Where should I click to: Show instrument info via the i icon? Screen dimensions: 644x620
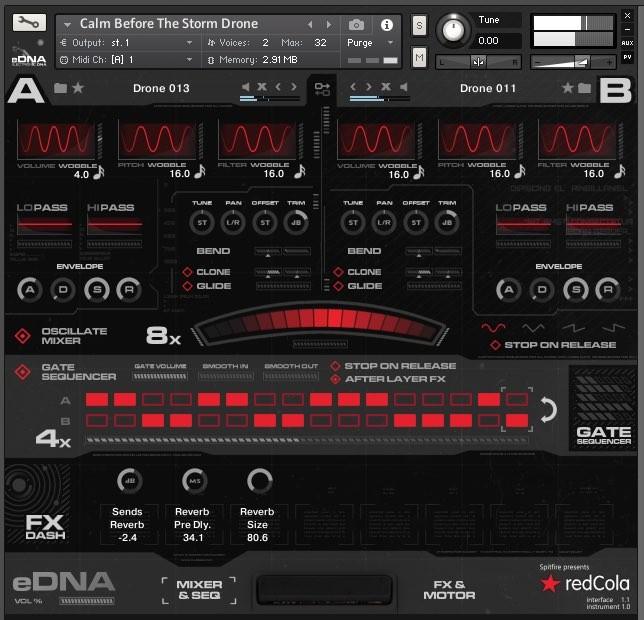tap(386, 25)
